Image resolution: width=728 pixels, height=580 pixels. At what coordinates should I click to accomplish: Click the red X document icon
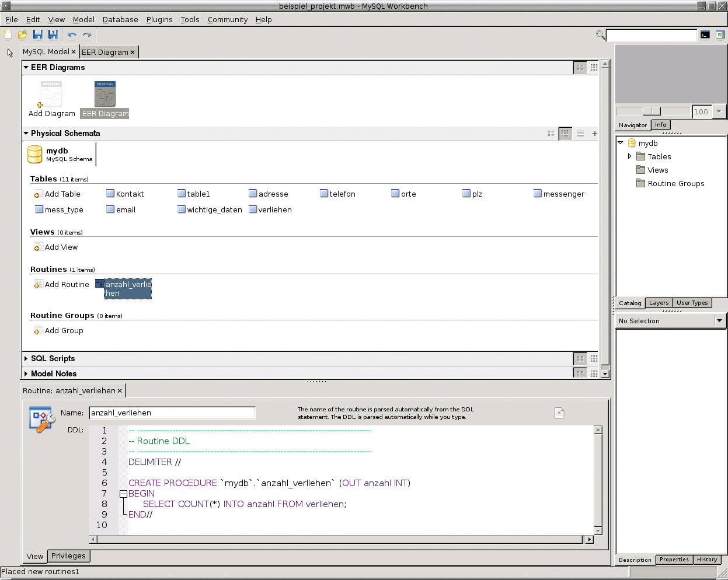pos(559,413)
